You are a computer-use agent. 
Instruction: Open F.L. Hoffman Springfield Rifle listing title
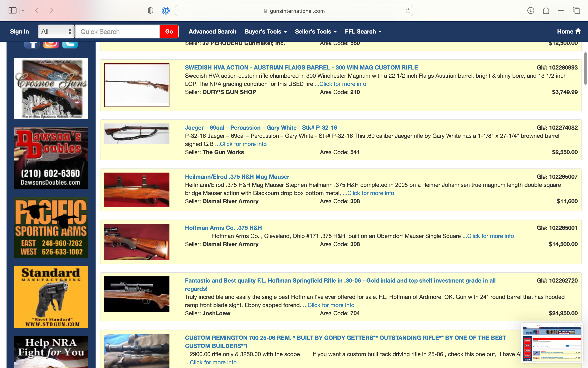pyautogui.click(x=340, y=285)
